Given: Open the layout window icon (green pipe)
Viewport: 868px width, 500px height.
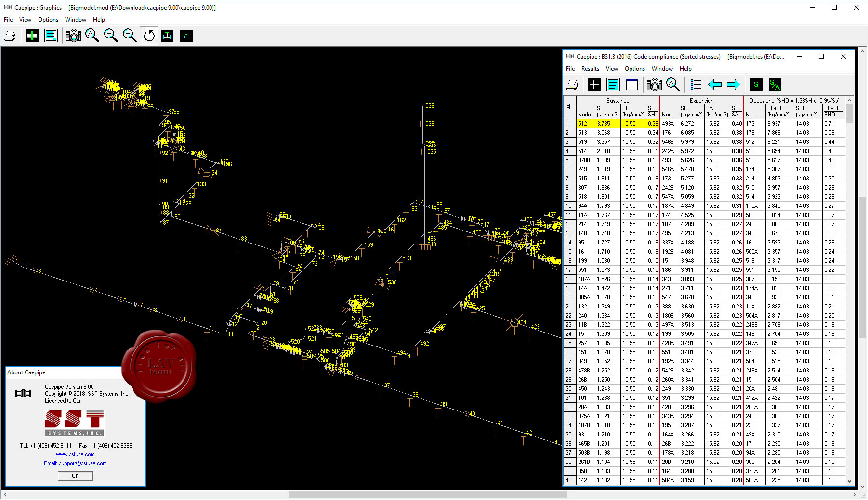Looking at the screenshot, I should point(32,36).
